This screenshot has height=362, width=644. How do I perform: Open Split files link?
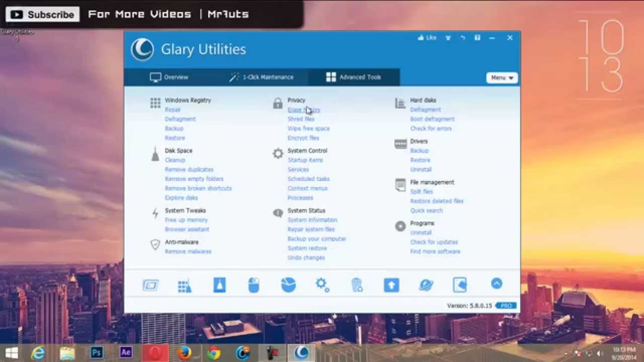point(422,192)
